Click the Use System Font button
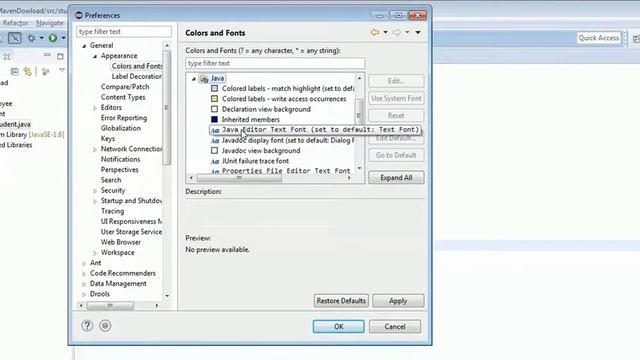Screen dimensions: 640x360 coord(396,98)
